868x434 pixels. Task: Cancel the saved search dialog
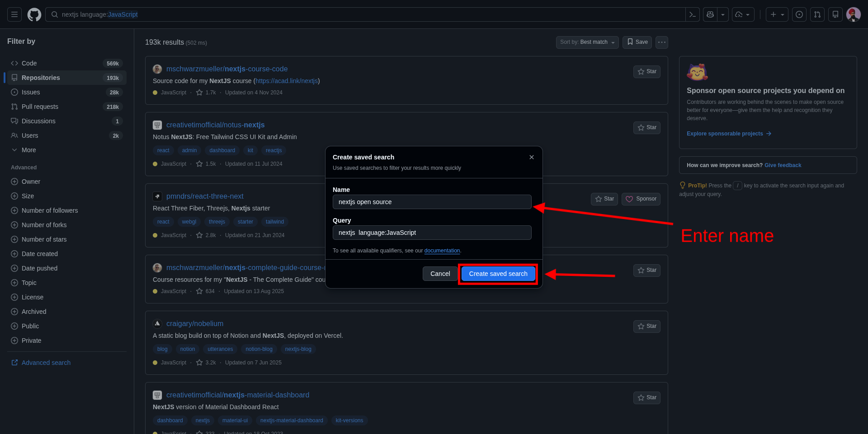coord(440,274)
